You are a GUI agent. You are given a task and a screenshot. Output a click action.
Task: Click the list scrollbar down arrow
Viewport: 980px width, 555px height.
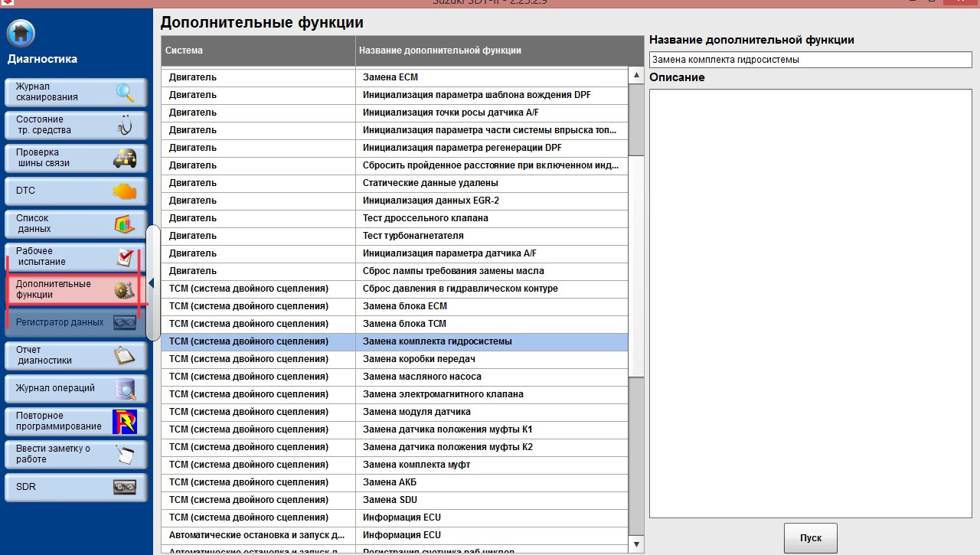(x=636, y=544)
